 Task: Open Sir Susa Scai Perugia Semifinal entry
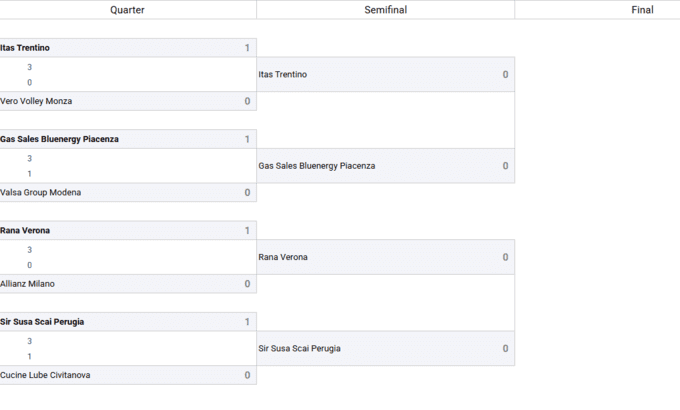pyautogui.click(x=300, y=349)
